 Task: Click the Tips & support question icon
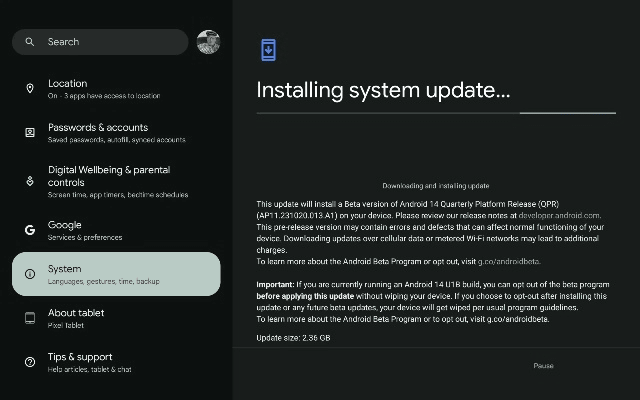[30, 362]
